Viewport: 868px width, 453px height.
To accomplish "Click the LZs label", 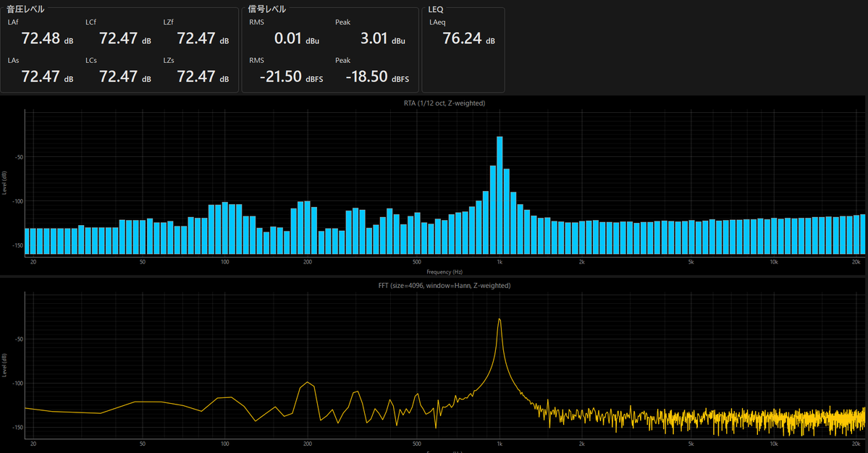I will 169,60.
